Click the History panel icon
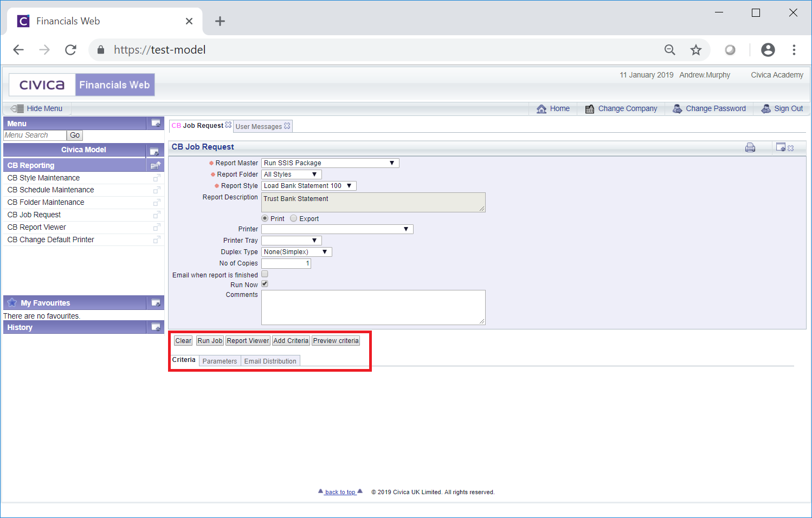 coord(156,327)
